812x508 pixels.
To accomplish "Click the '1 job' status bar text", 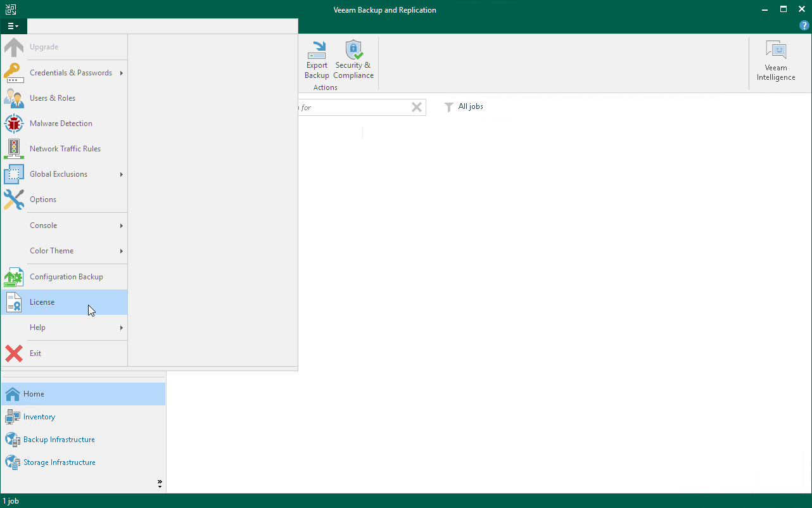I will pyautogui.click(x=11, y=501).
